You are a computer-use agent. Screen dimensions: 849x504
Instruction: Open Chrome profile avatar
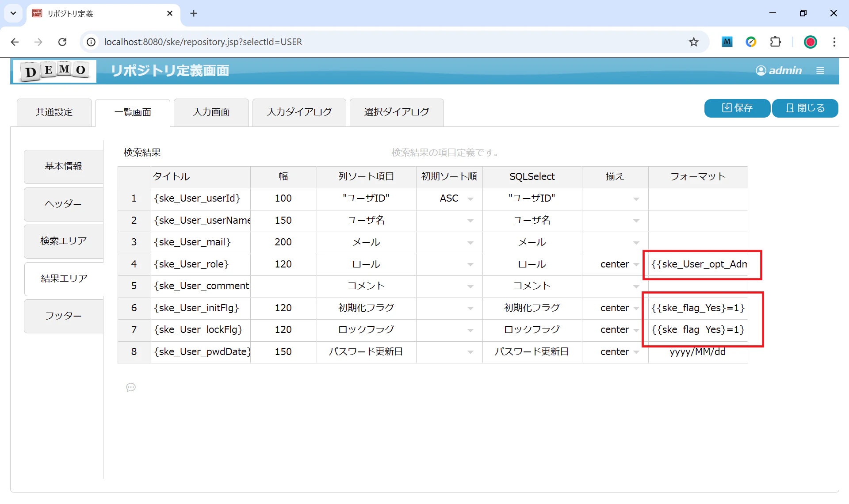point(810,42)
